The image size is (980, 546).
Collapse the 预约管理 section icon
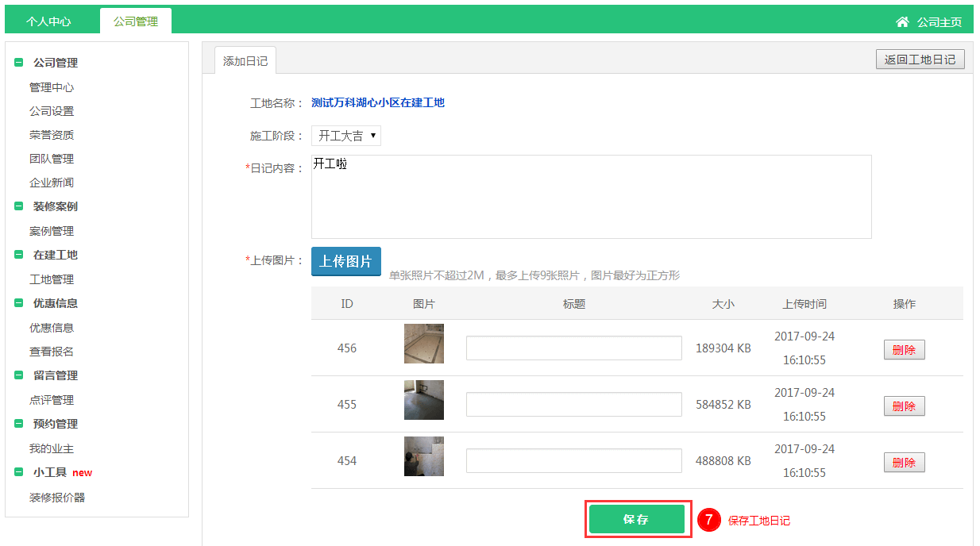point(19,424)
